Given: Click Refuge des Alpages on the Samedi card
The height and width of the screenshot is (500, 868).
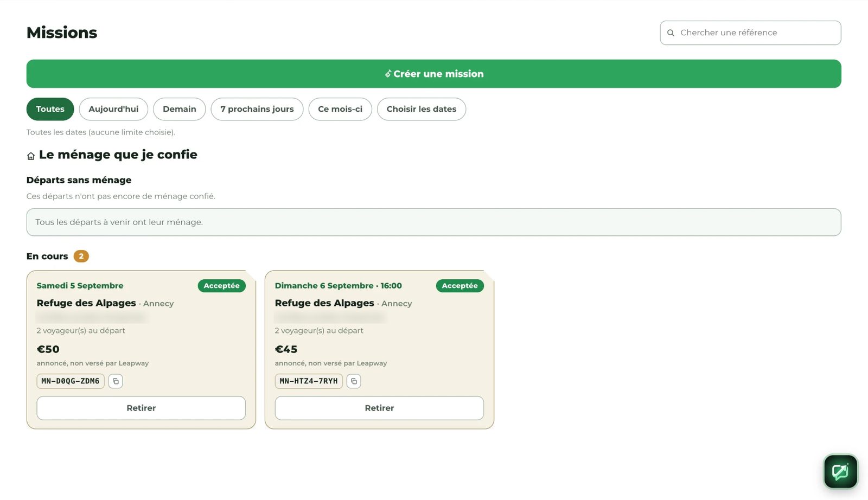Looking at the screenshot, I should pos(86,303).
